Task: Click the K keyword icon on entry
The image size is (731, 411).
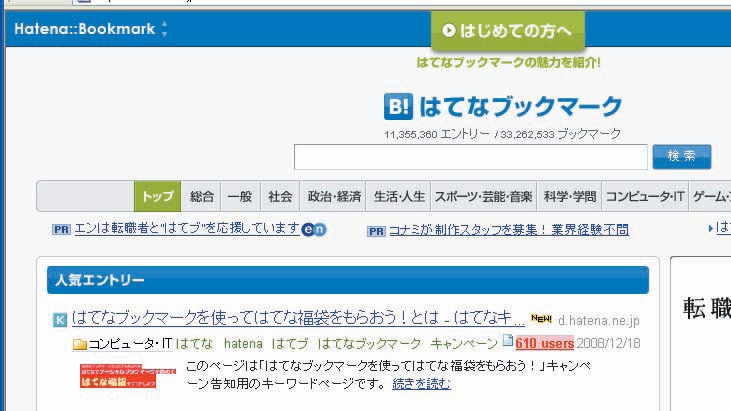Action: (x=60, y=320)
